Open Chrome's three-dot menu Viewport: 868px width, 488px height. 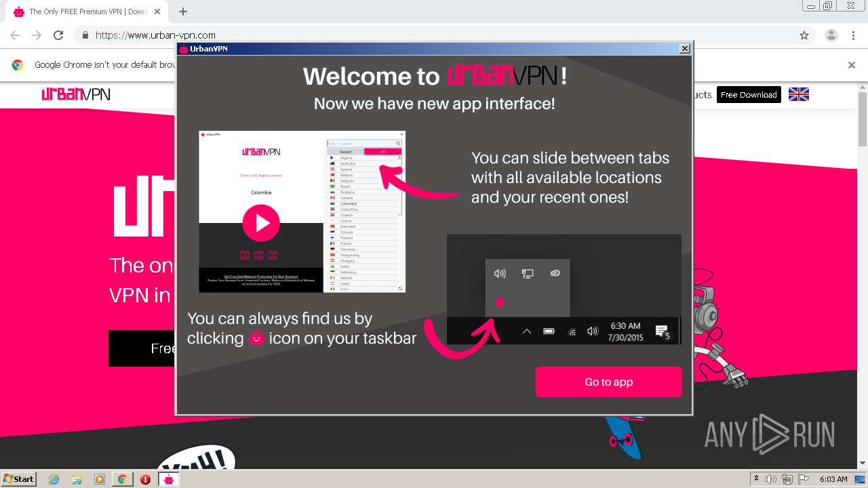point(854,35)
